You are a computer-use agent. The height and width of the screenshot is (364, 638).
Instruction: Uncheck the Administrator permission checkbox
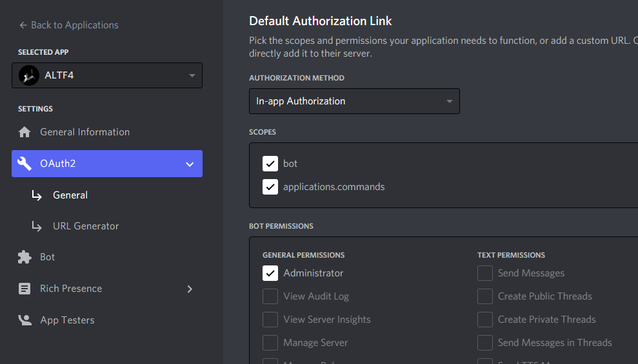pos(270,273)
